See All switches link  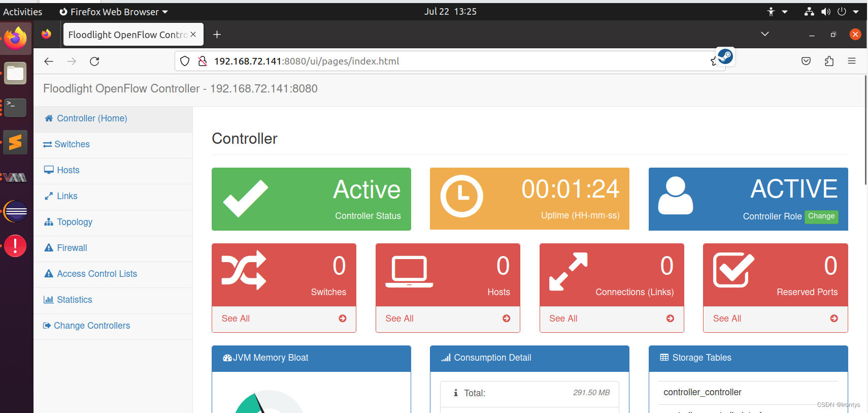[x=236, y=319]
